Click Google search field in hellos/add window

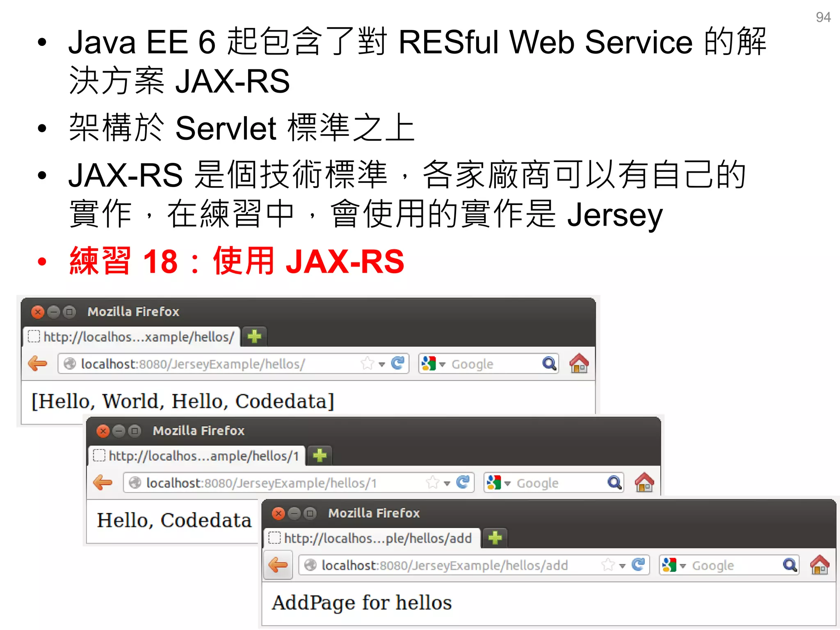click(729, 565)
